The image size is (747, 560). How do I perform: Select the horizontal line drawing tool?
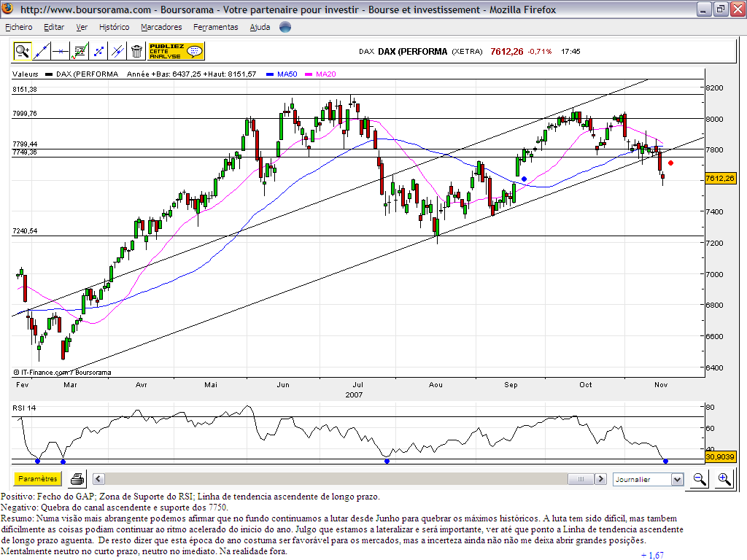tap(61, 51)
